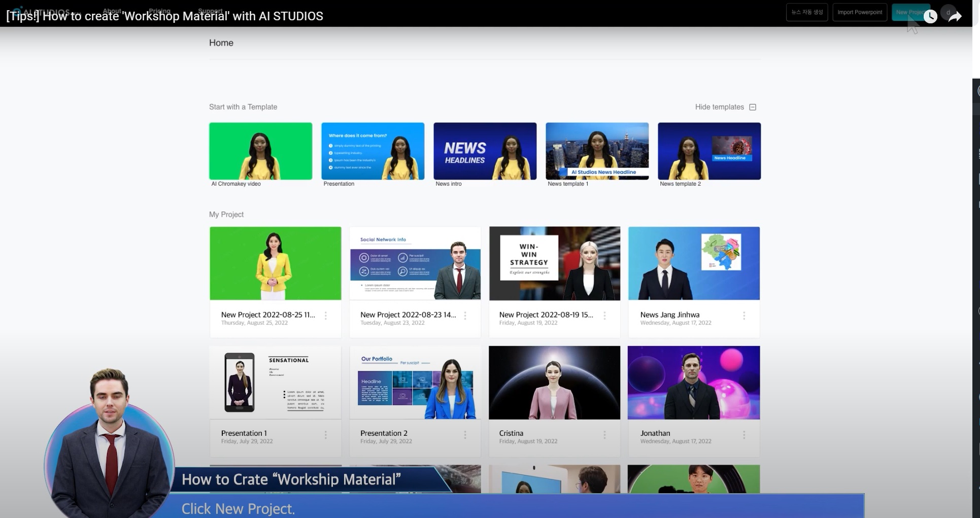Open options menu for New Project 2022-08-25
This screenshot has height=518, width=980.
pos(326,316)
